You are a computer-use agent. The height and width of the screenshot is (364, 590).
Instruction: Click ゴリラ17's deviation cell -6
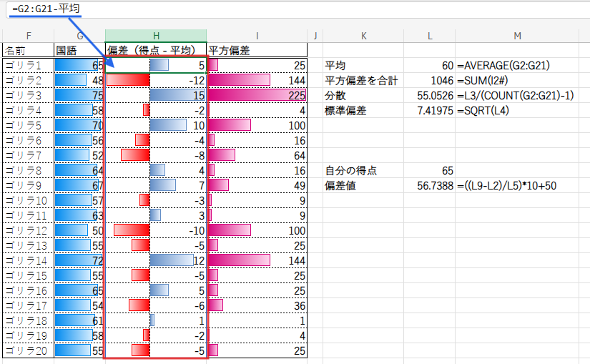coord(156,305)
